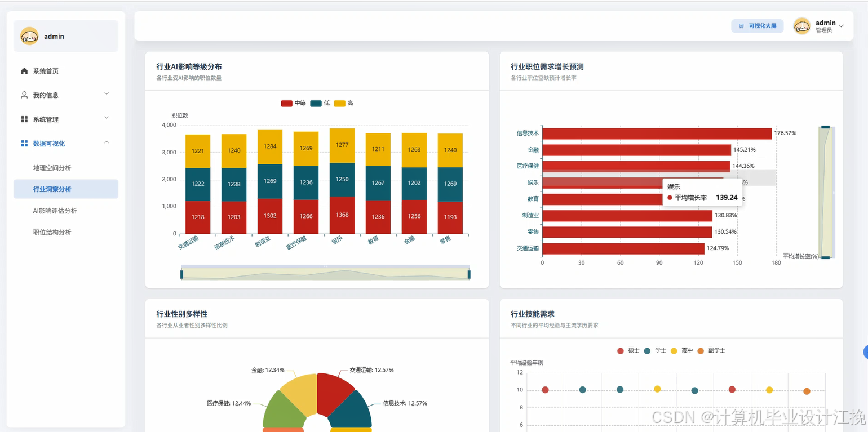Image resolution: width=868 pixels, height=432 pixels.
Task: Click the 娱乐 axis label in growth chart
Action: click(x=533, y=182)
